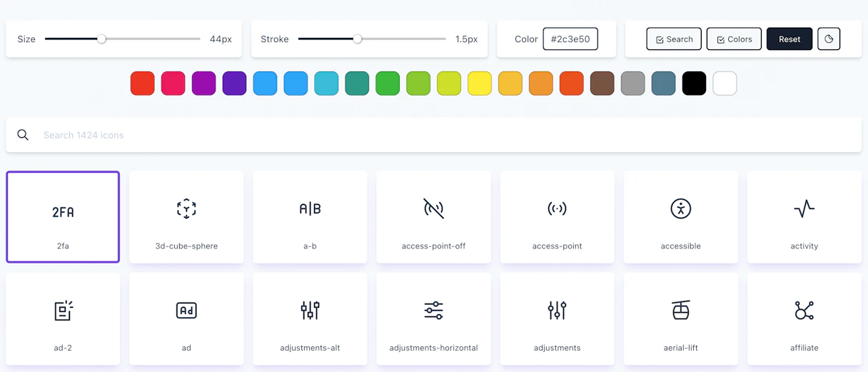Choose the accessible icon tile

(x=680, y=217)
